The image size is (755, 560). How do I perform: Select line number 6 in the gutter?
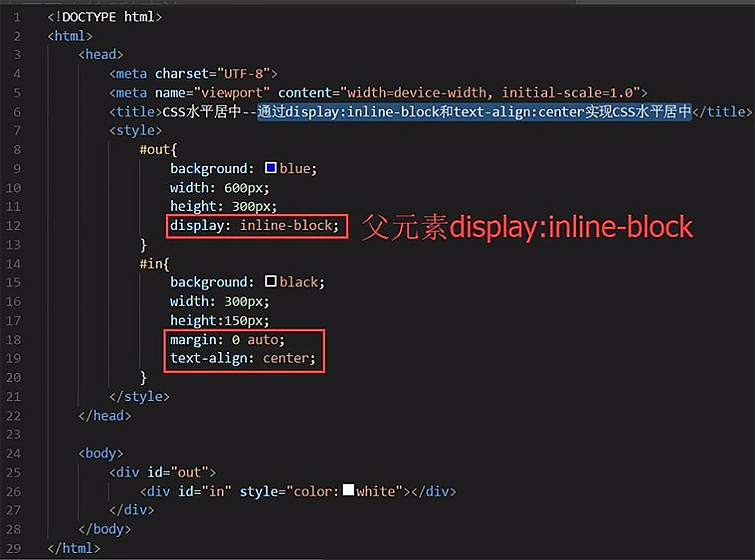click(x=17, y=112)
